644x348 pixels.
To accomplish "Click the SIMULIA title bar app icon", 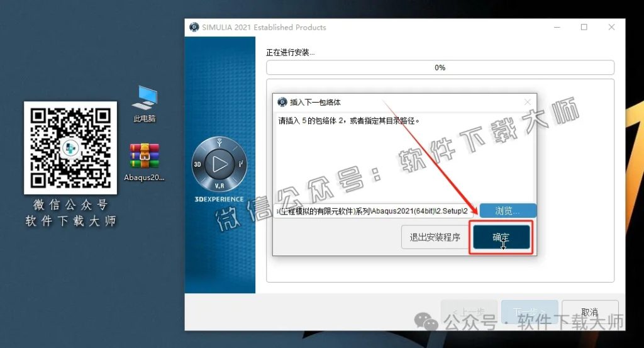I will coord(194,27).
